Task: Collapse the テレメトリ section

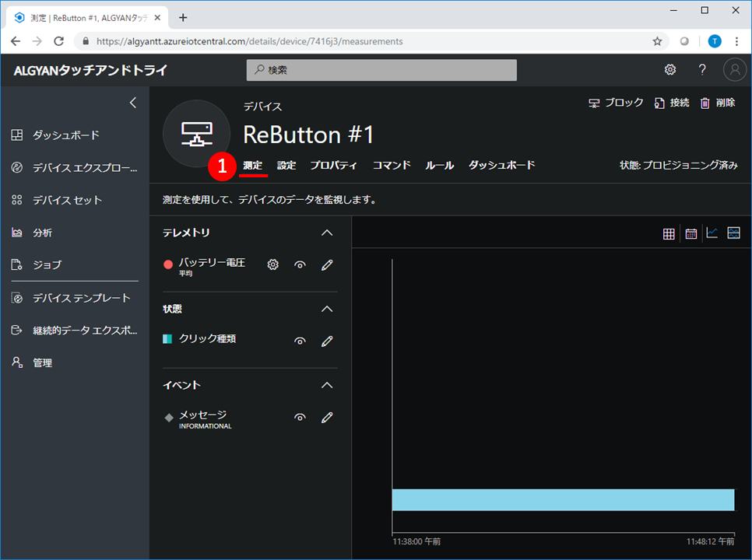Action: (x=327, y=233)
